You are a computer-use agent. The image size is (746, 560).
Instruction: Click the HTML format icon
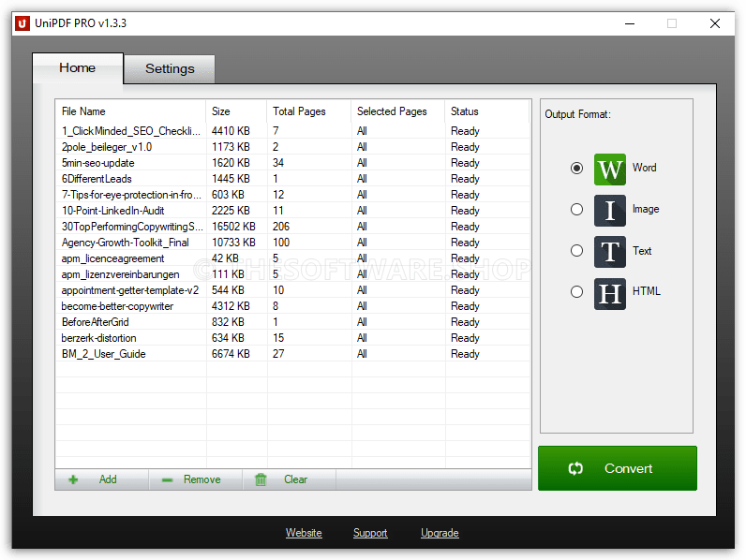pyautogui.click(x=609, y=294)
